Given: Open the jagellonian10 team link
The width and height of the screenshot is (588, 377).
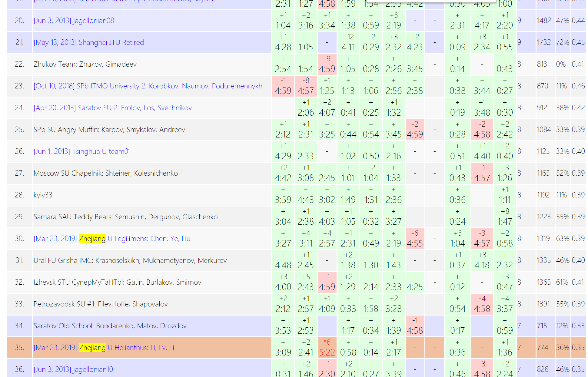Looking at the screenshot, I should tap(73, 369).
